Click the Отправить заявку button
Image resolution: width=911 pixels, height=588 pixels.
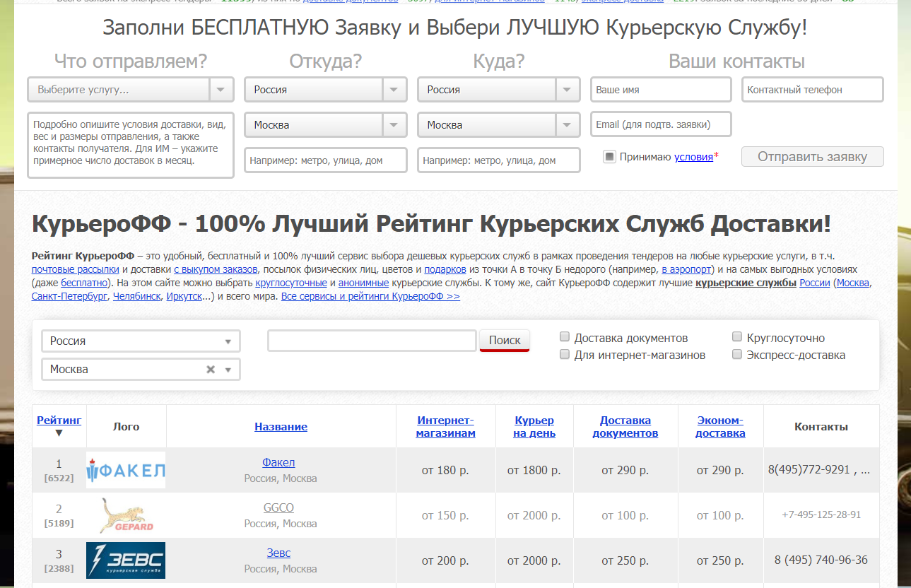tap(812, 156)
